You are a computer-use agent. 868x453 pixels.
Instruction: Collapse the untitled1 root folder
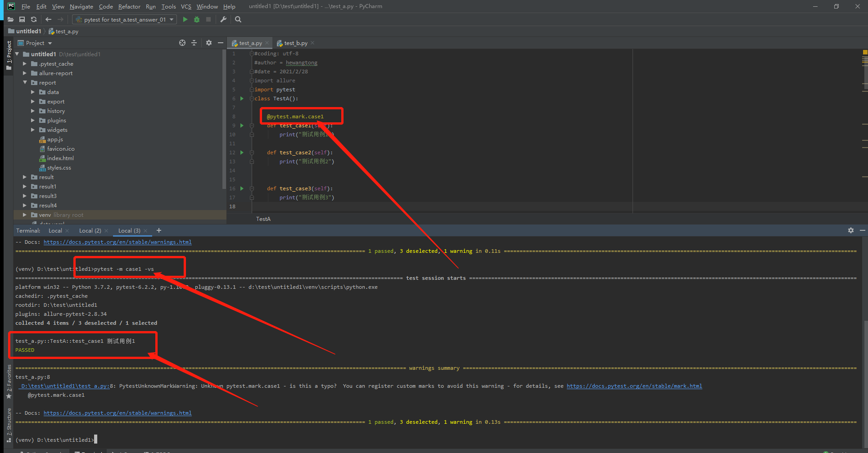pyautogui.click(x=17, y=54)
